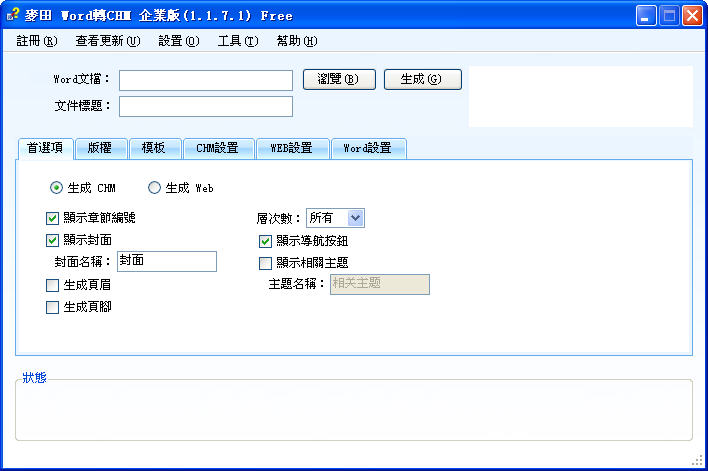Uncheck 顯示封面 checkbox
This screenshot has height=471, width=708.
pyautogui.click(x=52, y=240)
